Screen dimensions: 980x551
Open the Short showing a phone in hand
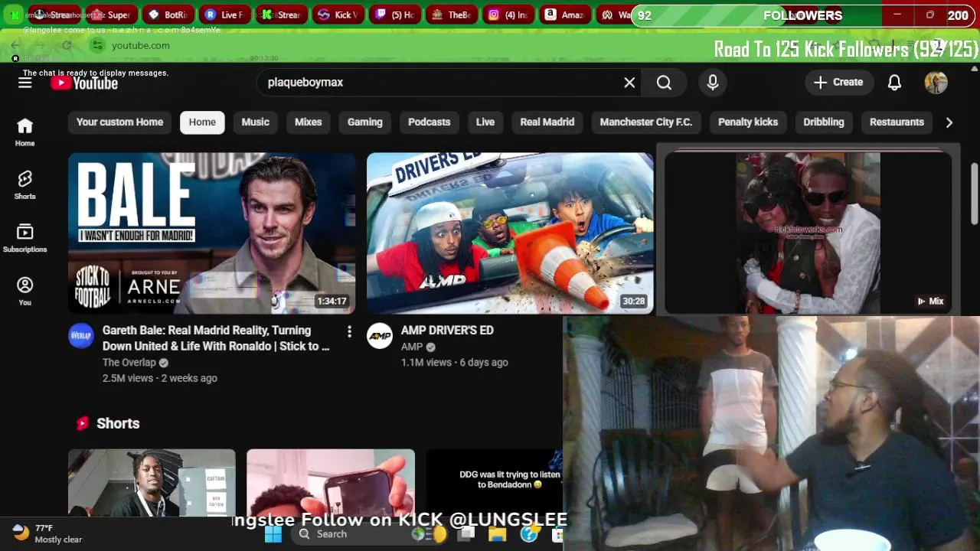tap(331, 483)
